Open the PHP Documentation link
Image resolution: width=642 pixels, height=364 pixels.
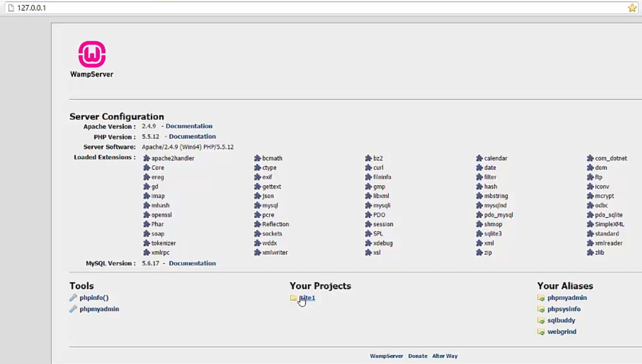192,136
